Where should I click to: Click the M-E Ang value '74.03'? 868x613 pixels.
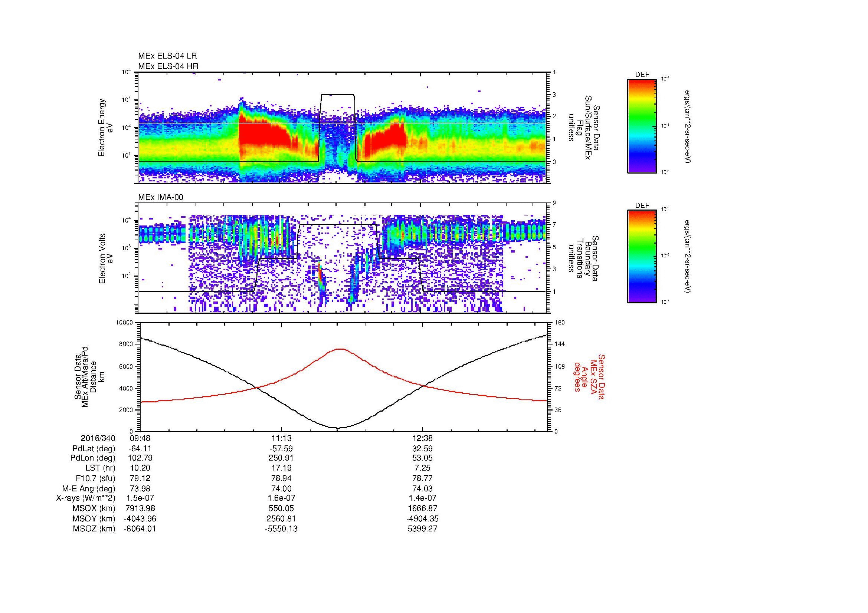pyautogui.click(x=423, y=489)
